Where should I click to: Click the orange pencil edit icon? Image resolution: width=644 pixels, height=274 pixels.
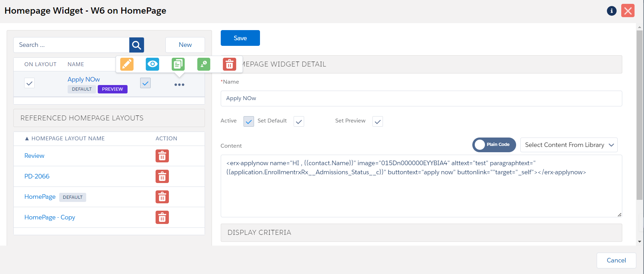point(127,64)
